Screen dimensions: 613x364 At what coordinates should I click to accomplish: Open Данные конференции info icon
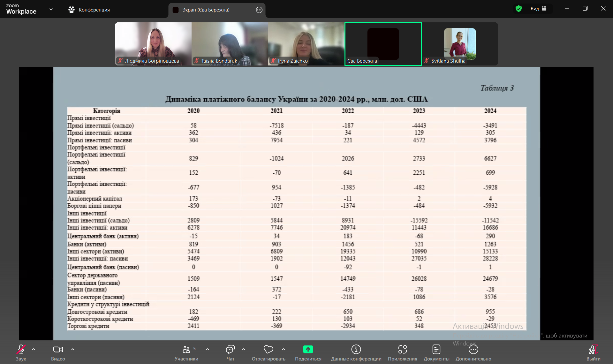pyautogui.click(x=356, y=350)
